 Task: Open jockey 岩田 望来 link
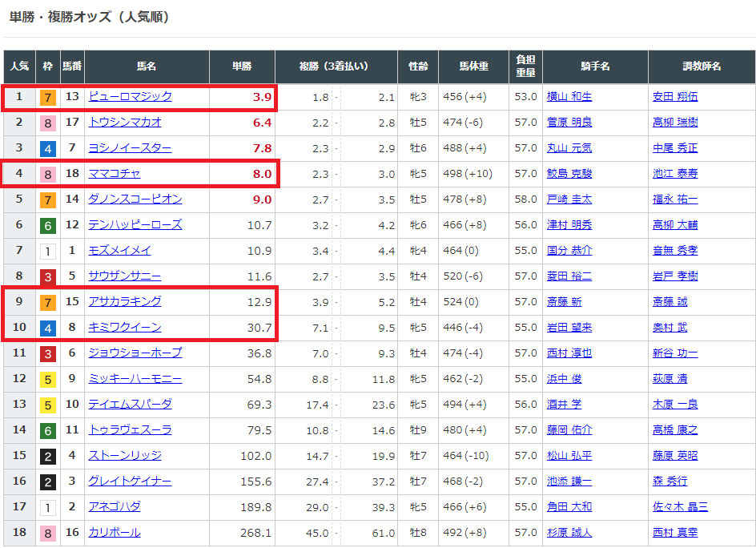[569, 328]
